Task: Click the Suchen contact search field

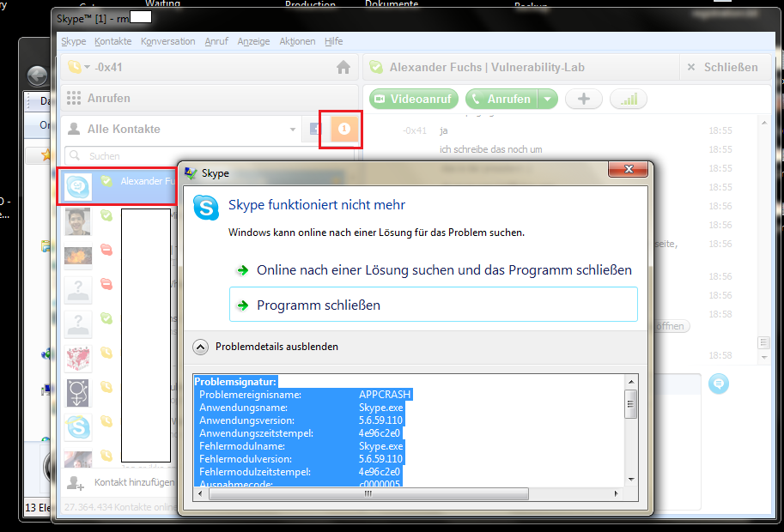Action: pos(210,156)
